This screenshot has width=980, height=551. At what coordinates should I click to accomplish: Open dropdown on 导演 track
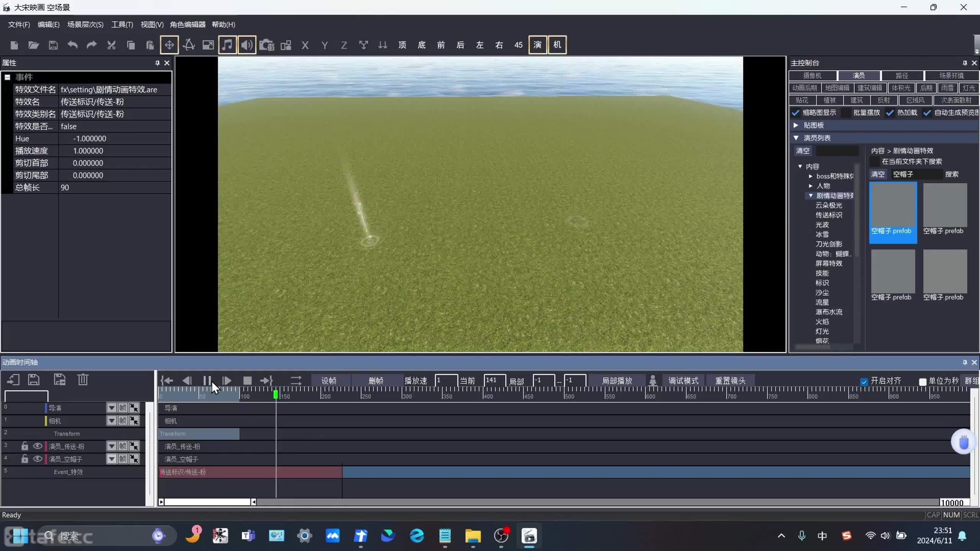tap(111, 408)
